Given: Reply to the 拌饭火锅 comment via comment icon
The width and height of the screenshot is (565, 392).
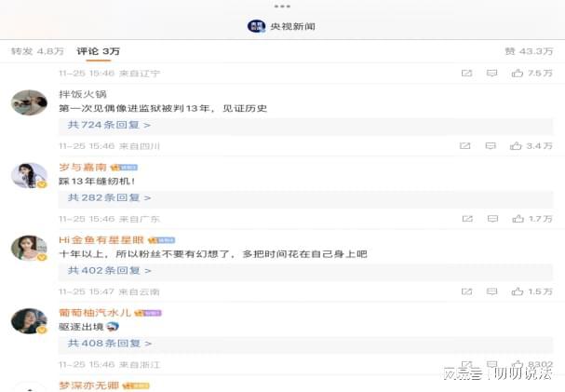Looking at the screenshot, I should pos(491,146).
